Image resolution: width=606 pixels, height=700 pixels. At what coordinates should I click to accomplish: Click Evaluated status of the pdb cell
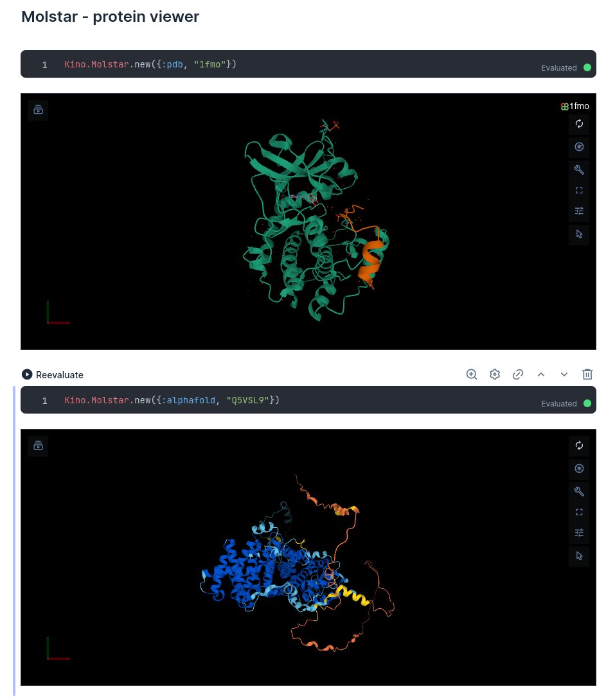click(x=566, y=68)
